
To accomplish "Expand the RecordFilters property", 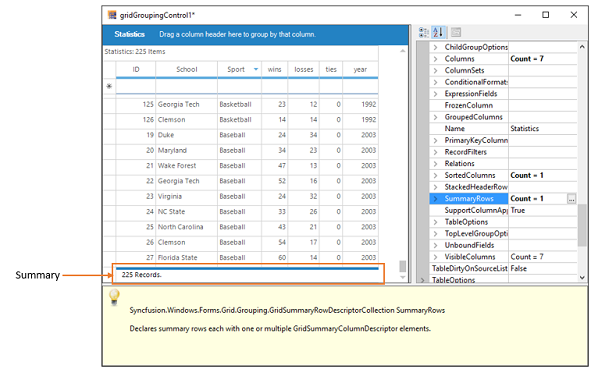I will coord(435,152).
